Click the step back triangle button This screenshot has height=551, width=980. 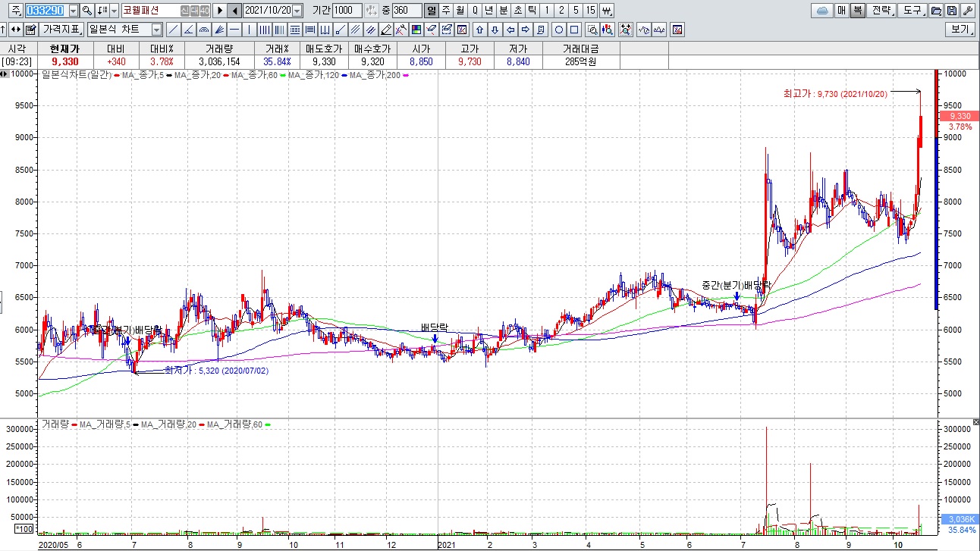(x=234, y=11)
